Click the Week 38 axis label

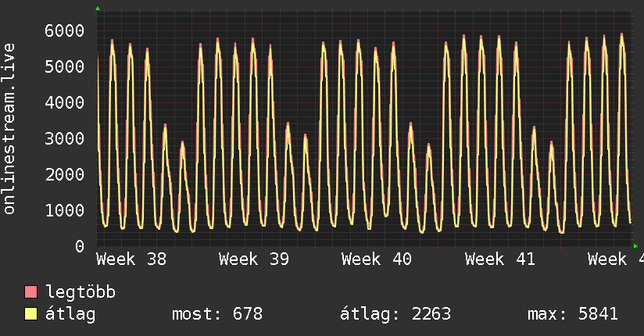pyautogui.click(x=131, y=259)
